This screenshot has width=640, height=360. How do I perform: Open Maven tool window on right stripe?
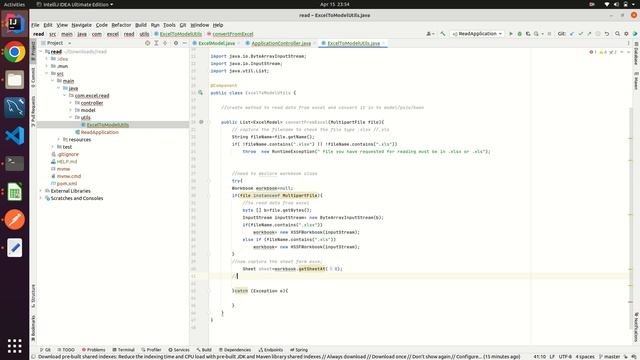pyautogui.click(x=636, y=80)
